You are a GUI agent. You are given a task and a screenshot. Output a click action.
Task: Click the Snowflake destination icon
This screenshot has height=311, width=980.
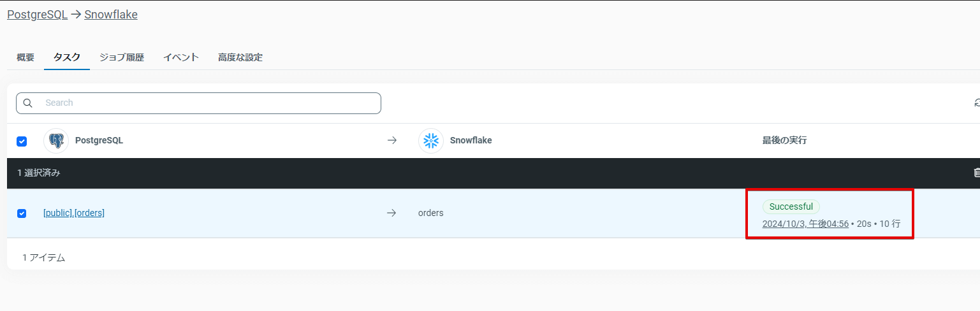(431, 141)
